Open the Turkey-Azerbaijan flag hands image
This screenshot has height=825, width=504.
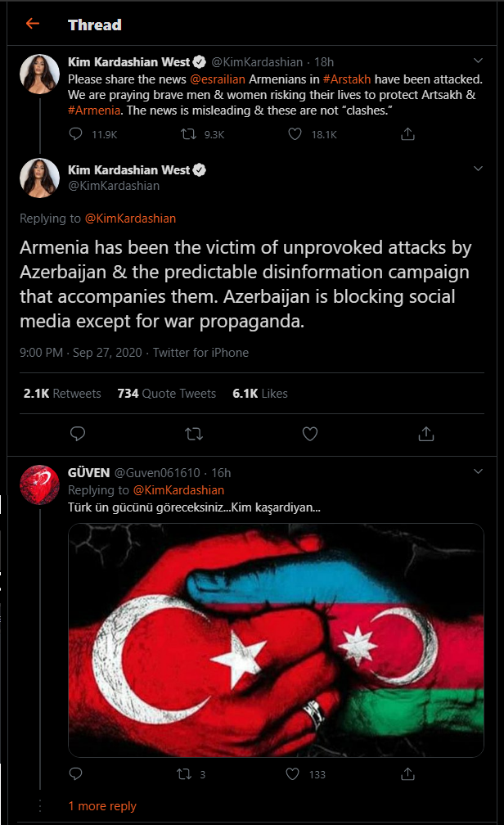(x=276, y=640)
